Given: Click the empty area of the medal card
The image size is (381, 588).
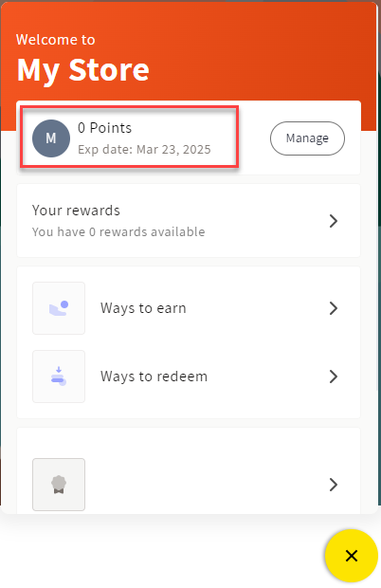Looking at the screenshot, I should tap(206, 485).
